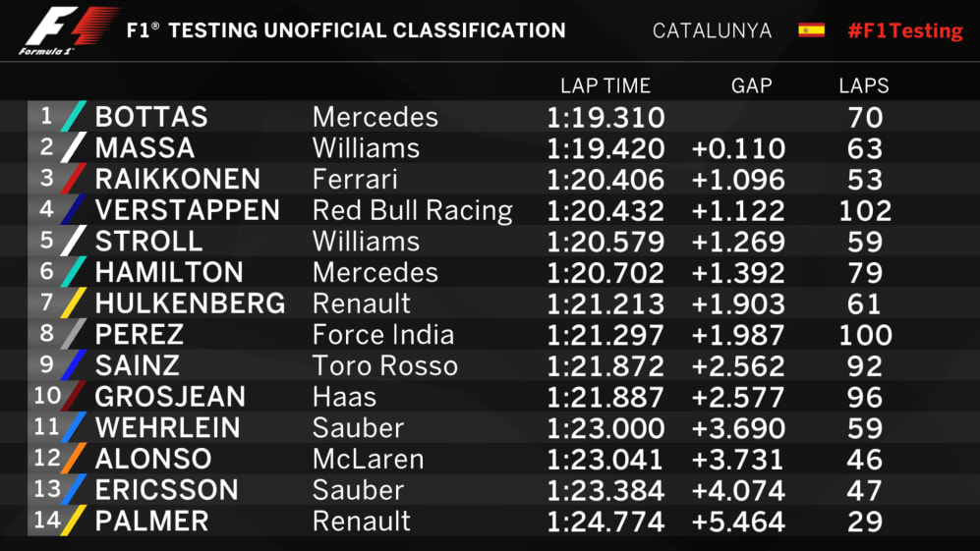The width and height of the screenshot is (980, 551).
Task: Click Palmer's +5.464 gap value
Action: [x=738, y=521]
